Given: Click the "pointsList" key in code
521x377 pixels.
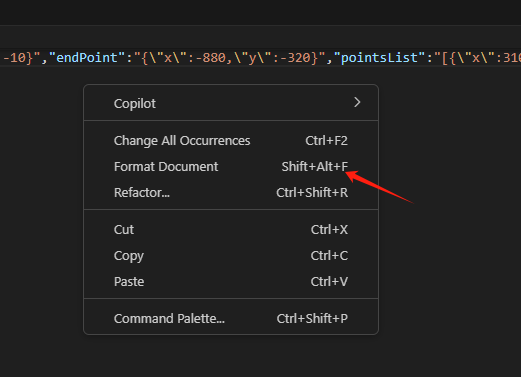Looking at the screenshot, I should pyautogui.click(x=380, y=58).
